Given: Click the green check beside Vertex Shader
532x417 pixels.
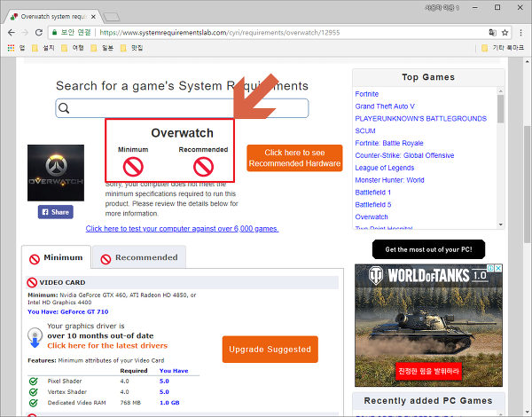Looking at the screenshot, I should point(34,392).
